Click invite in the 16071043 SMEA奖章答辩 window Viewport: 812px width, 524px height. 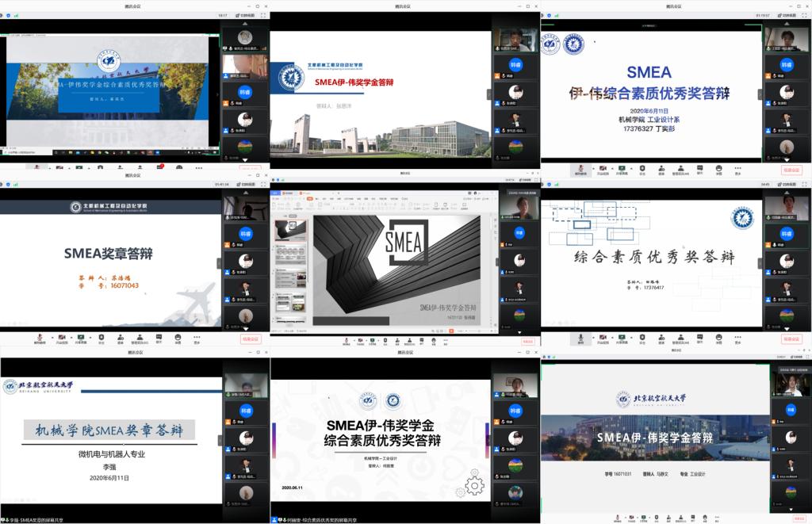pos(121,338)
